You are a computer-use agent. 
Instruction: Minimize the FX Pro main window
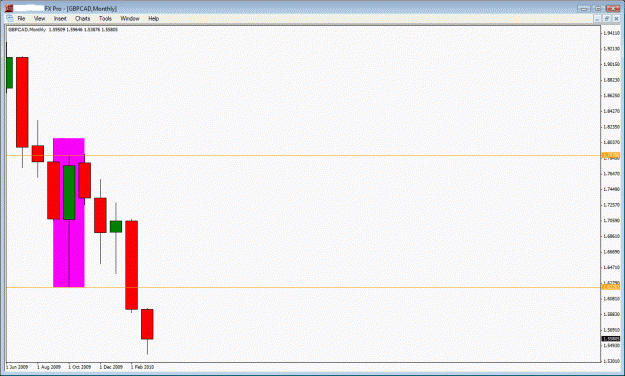pyautogui.click(x=584, y=8)
